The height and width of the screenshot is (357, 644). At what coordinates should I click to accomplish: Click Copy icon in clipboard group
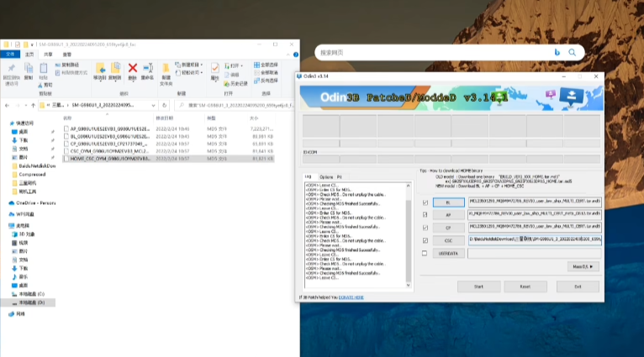click(x=29, y=69)
